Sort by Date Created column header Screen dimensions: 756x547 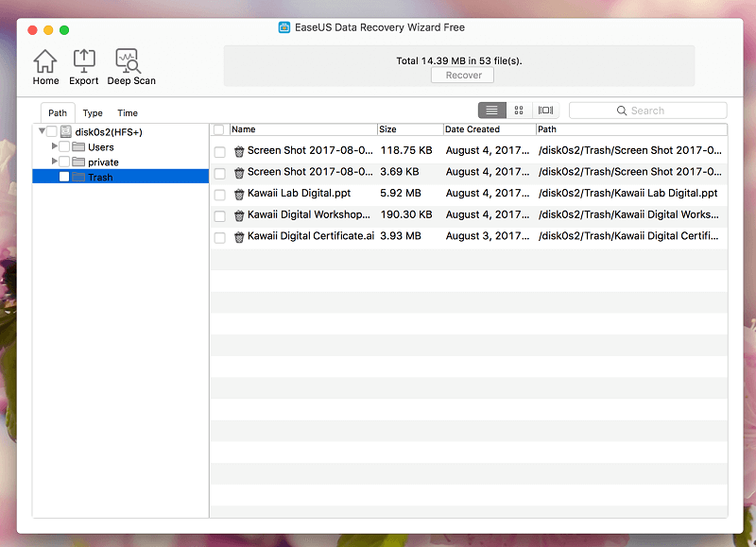[490, 129]
